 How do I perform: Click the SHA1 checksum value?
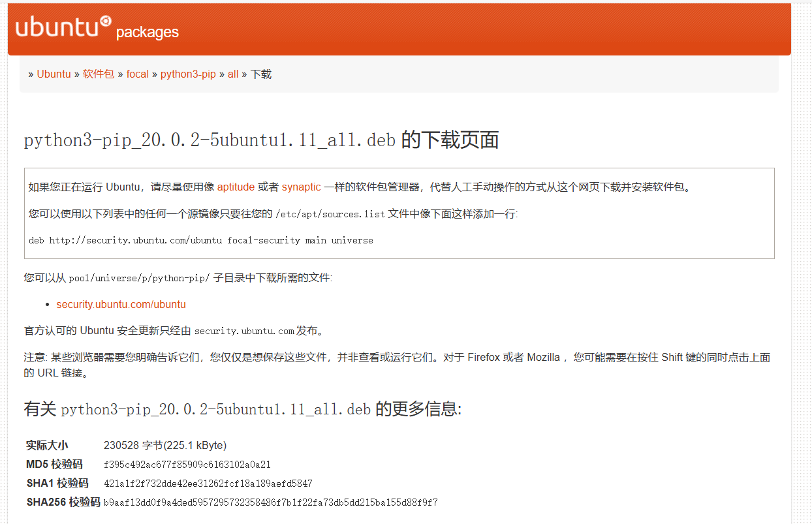click(x=208, y=484)
